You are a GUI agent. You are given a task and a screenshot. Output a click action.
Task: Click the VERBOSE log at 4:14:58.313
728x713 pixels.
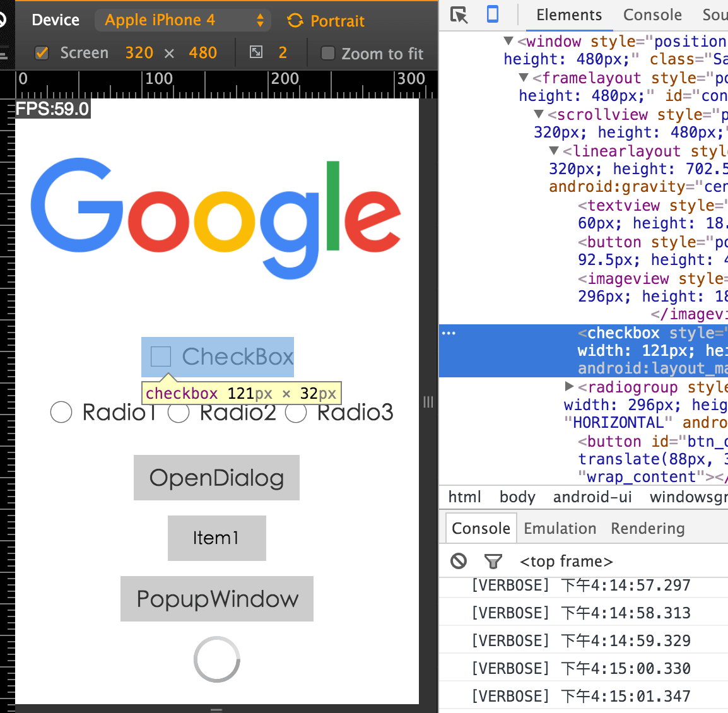(x=581, y=613)
